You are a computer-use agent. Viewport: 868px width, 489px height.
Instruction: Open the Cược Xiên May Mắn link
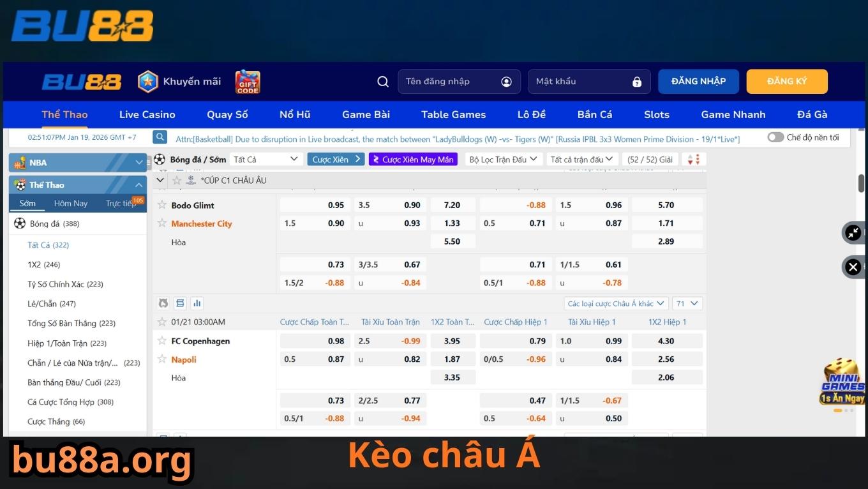[x=413, y=159]
